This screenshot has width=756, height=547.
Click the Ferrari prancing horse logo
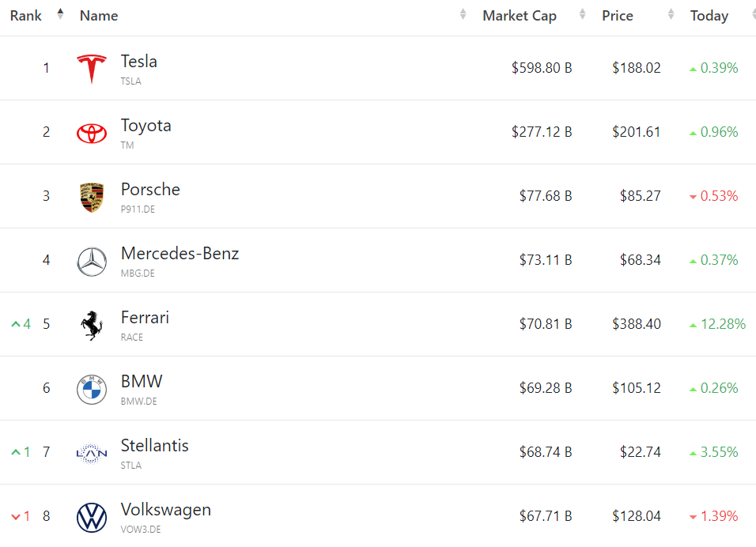pos(92,325)
